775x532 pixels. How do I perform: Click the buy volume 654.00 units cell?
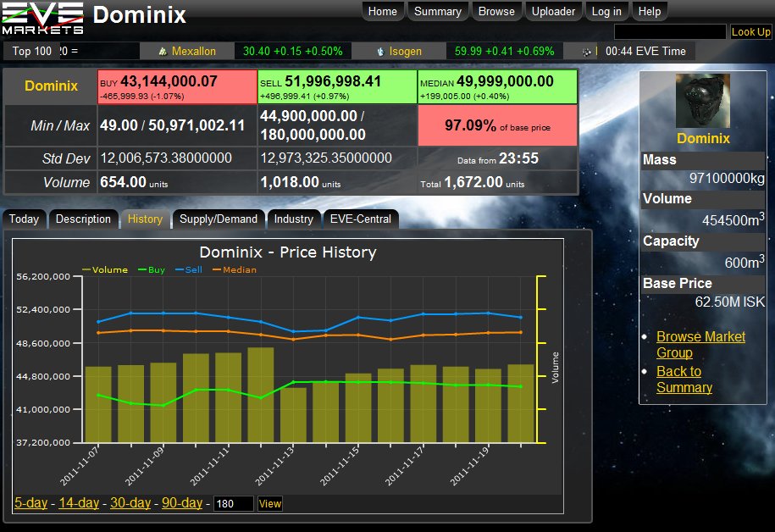177,182
